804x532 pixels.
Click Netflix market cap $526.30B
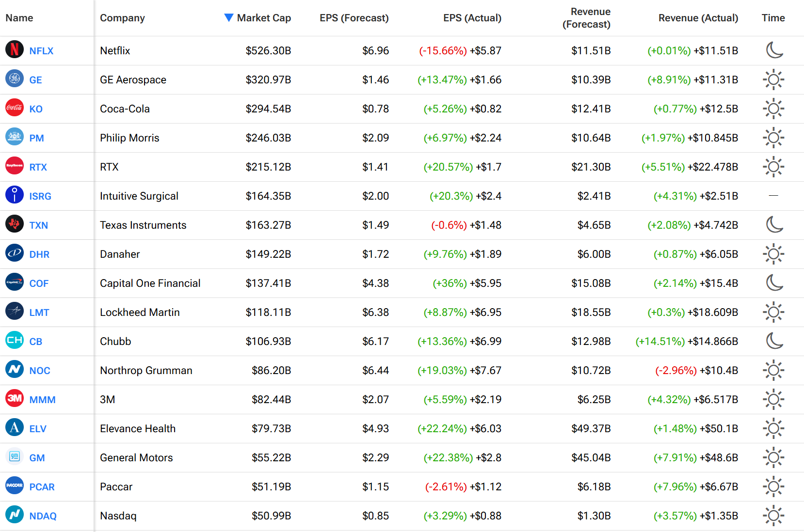[268, 51]
